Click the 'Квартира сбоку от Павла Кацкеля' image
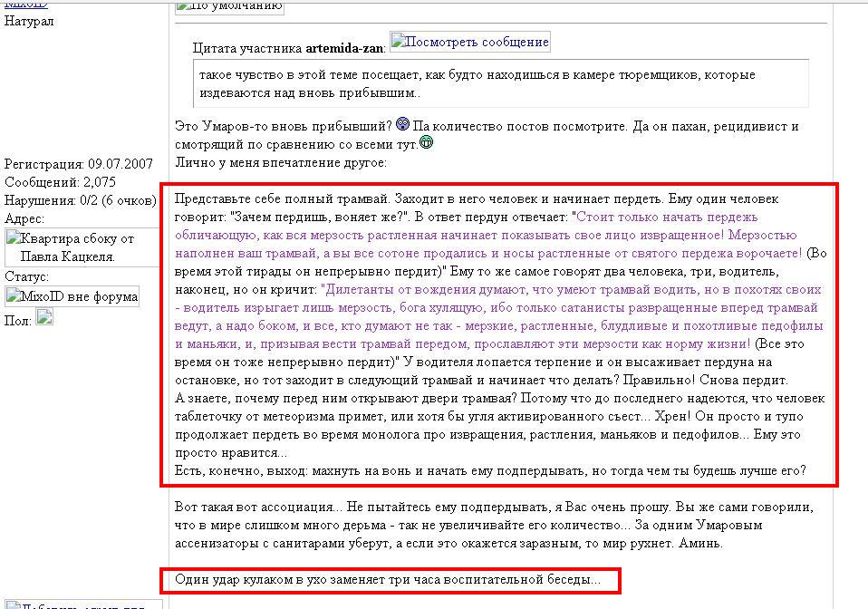This screenshot has width=868, height=609. 72,247
